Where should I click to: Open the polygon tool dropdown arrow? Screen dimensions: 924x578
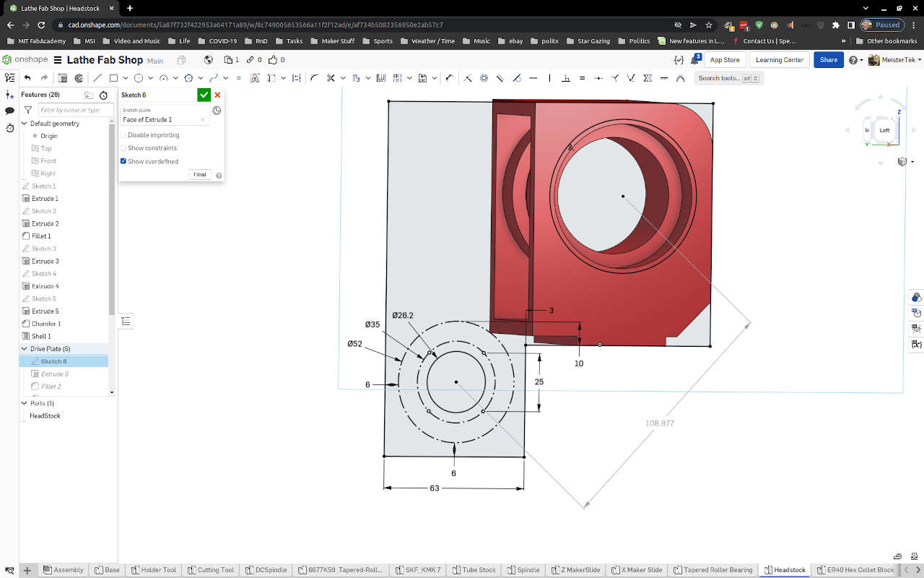pyautogui.click(x=201, y=78)
